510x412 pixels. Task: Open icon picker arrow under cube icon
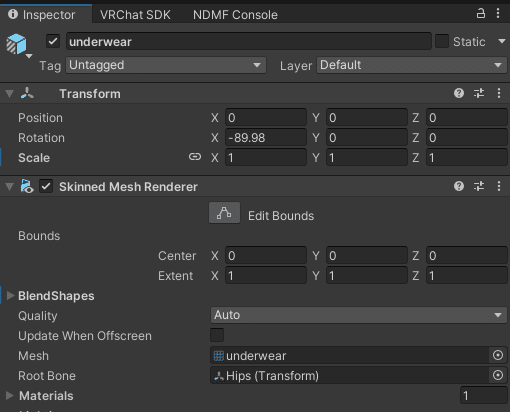[x=29, y=56]
